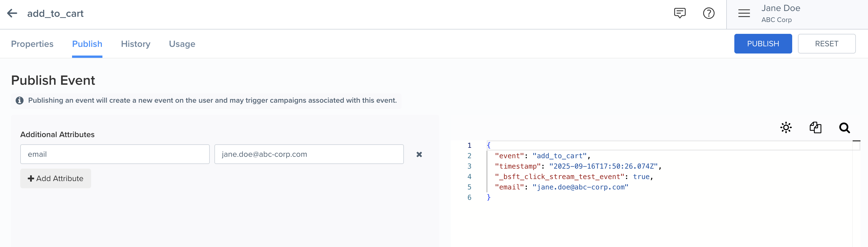Screen dimensions: 868x247
Task: Open the hamburger account menu
Action: click(x=744, y=13)
